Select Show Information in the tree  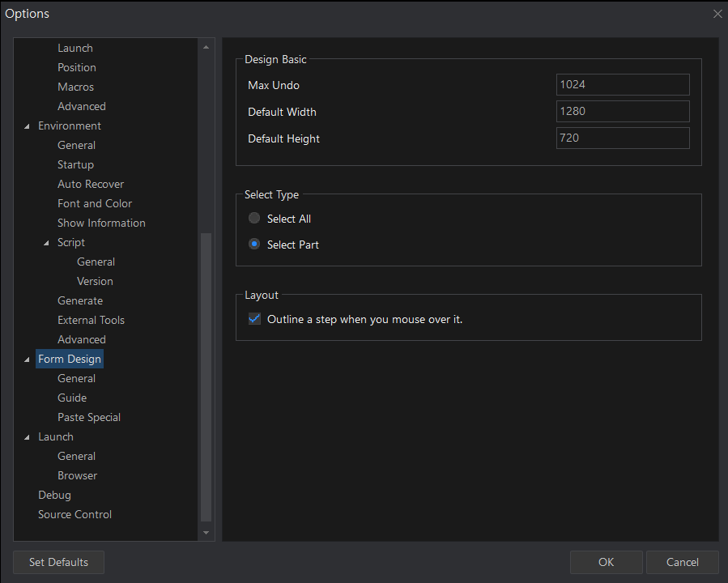pos(101,223)
